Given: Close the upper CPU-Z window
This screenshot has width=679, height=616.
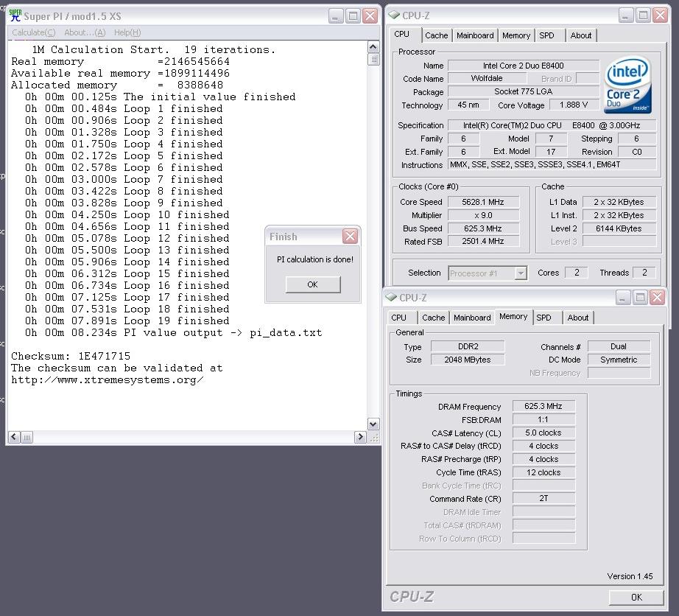Looking at the screenshot, I should [x=660, y=15].
